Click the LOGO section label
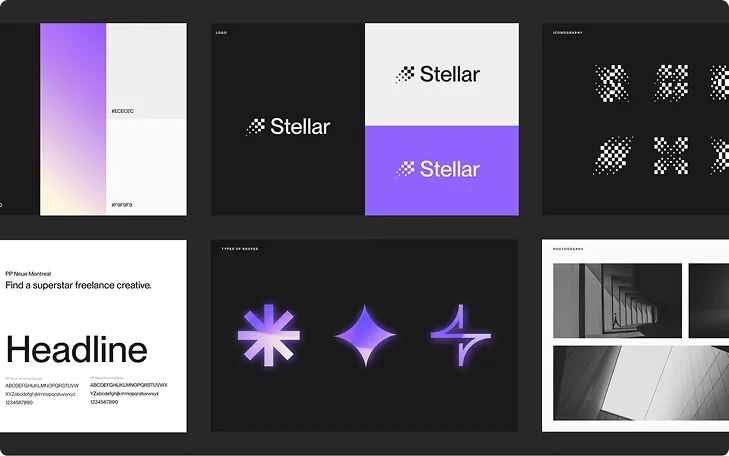This screenshot has height=456, width=729. coord(221,33)
